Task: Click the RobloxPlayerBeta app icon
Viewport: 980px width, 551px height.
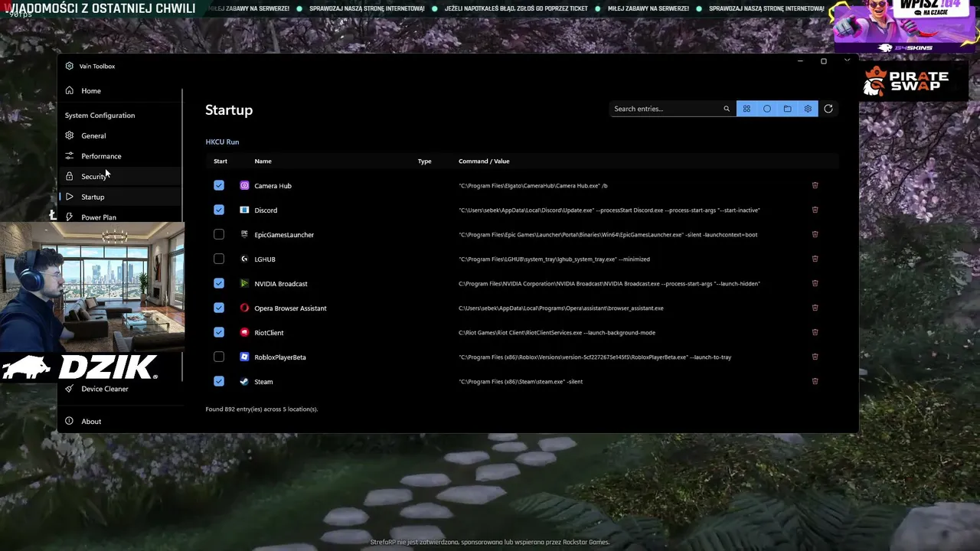Action: point(244,357)
